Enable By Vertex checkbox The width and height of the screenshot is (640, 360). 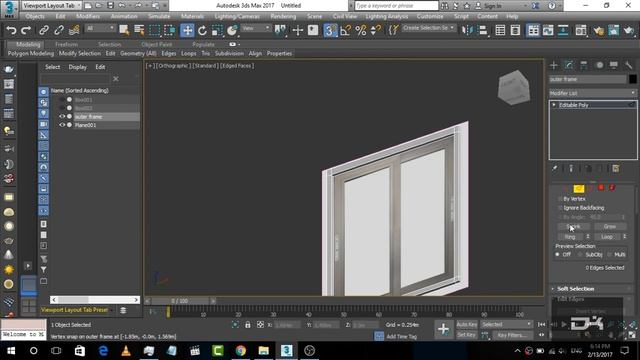tap(560, 199)
